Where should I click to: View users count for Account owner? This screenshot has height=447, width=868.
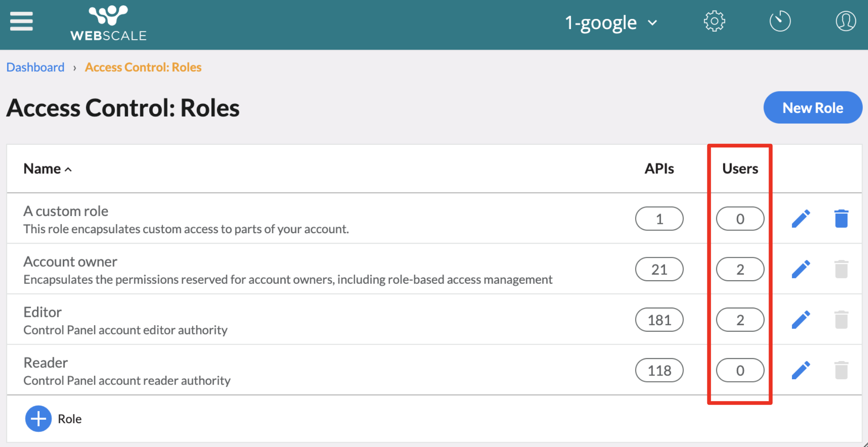pyautogui.click(x=740, y=269)
